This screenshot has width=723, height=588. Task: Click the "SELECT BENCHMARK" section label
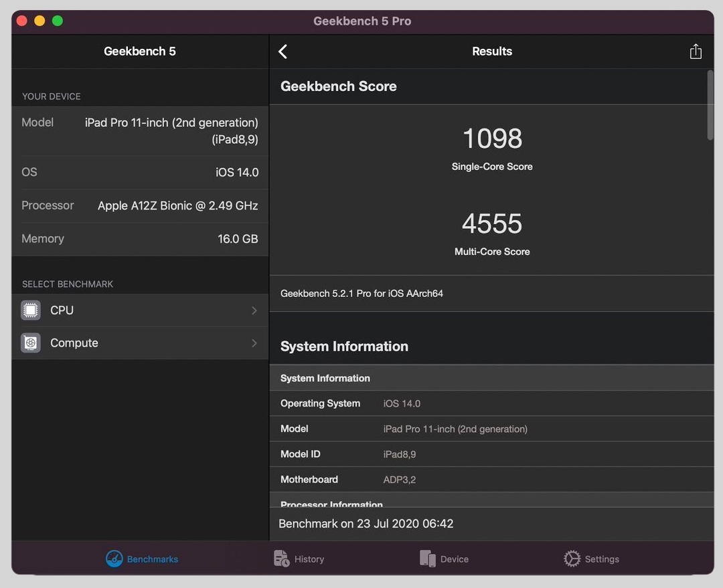pyautogui.click(x=68, y=284)
